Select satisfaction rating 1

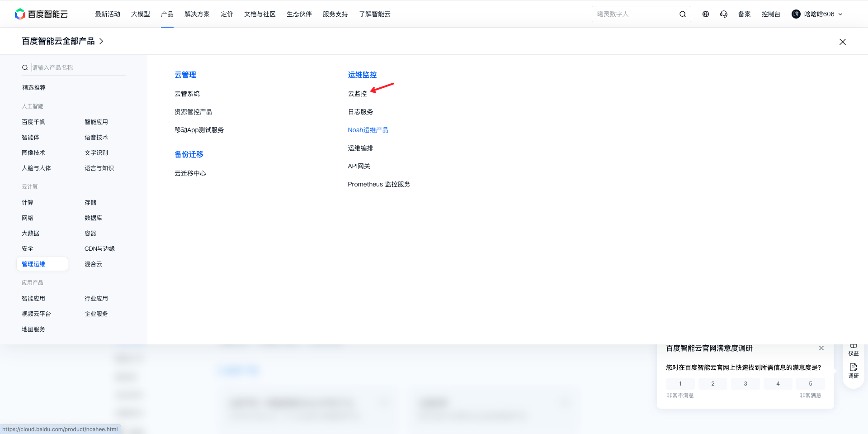point(680,384)
